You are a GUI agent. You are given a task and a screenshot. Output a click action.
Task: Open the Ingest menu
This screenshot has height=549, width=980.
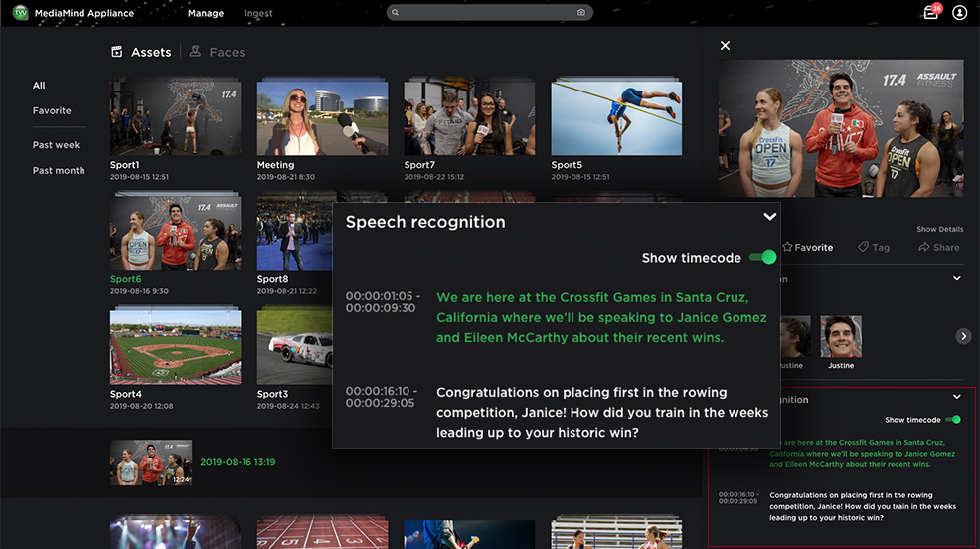point(258,13)
